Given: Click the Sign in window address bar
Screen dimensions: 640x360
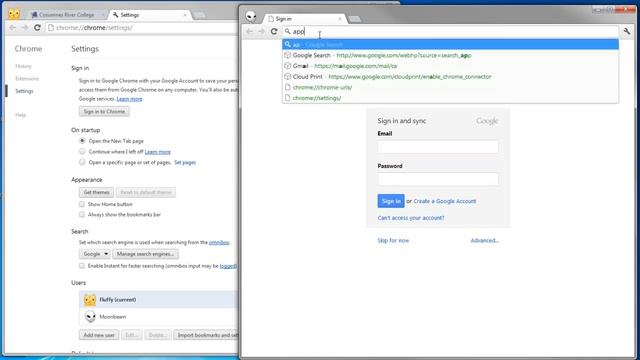Looking at the screenshot, I should [450, 31].
